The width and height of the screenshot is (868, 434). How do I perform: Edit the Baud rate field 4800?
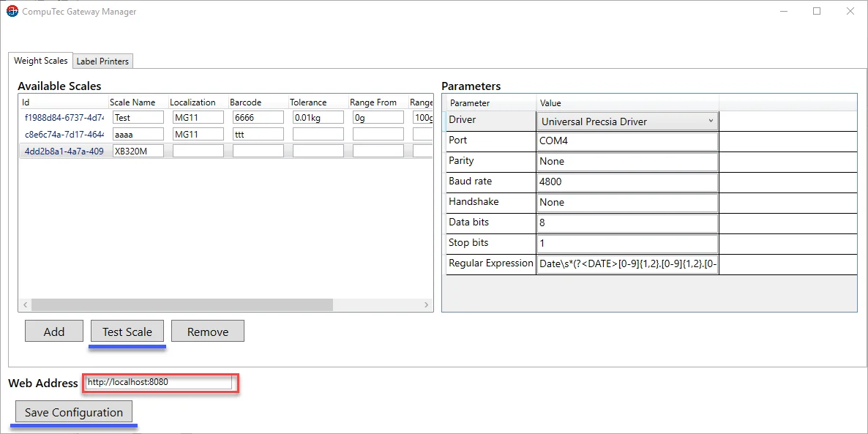tap(627, 182)
